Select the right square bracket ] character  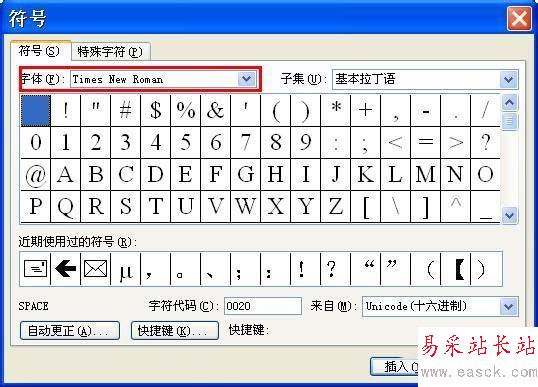(x=425, y=206)
